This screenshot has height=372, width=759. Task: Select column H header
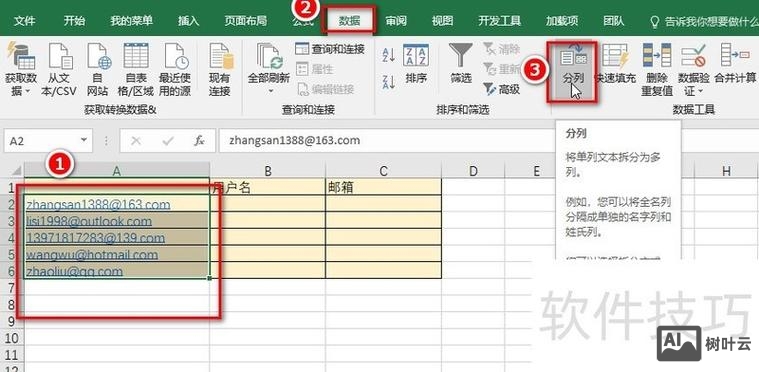coord(726,170)
